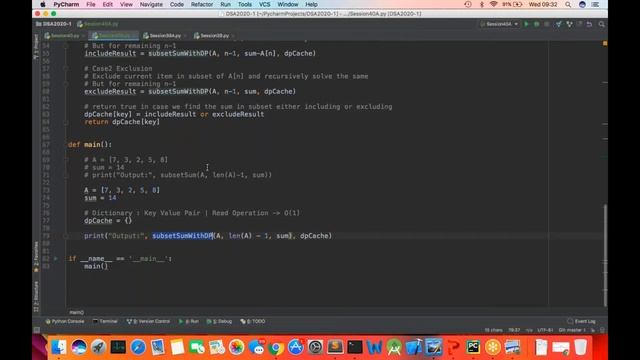The height and width of the screenshot is (360, 640).
Task: Click the 'excludeResult = subsetSumWithDP' line
Action: click(x=190, y=91)
